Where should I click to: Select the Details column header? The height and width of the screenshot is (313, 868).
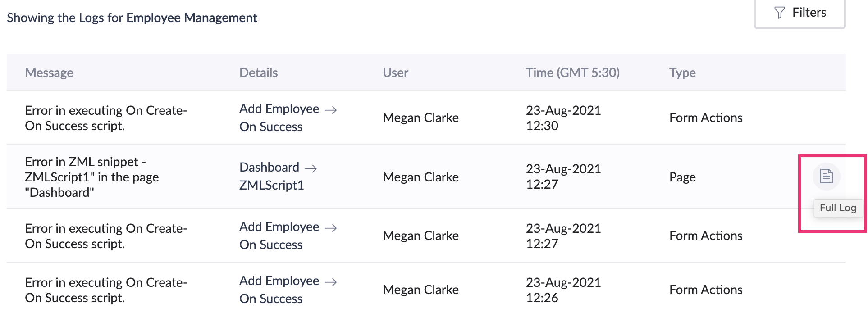(259, 73)
